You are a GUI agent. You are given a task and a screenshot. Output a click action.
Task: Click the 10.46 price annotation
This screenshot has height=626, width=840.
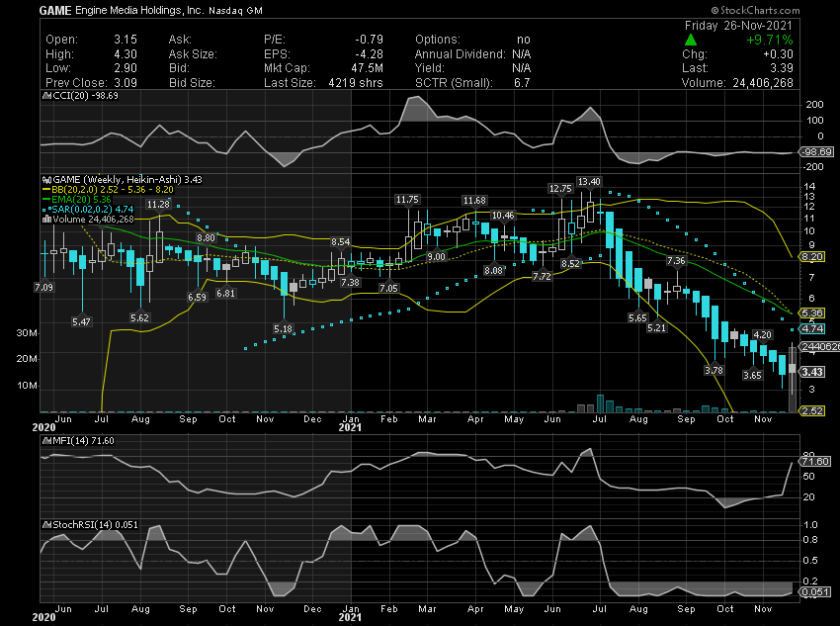pyautogui.click(x=503, y=216)
